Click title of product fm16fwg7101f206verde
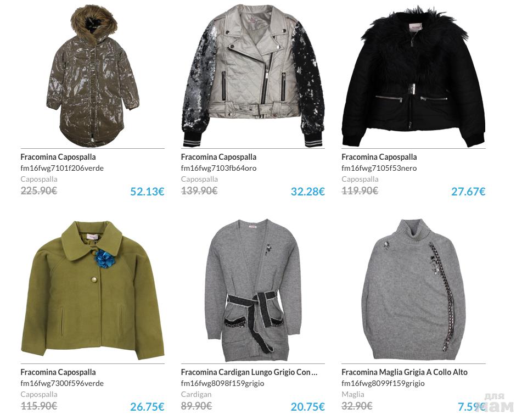 pos(58,157)
